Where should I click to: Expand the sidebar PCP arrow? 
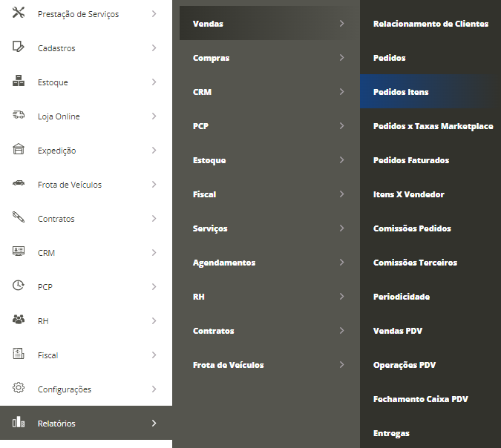[x=154, y=287]
